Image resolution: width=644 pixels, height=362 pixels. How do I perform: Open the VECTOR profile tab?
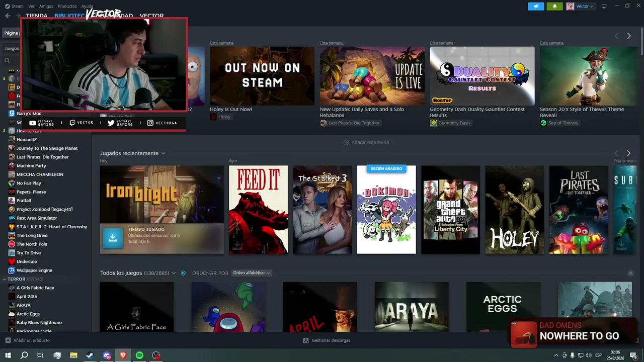pyautogui.click(x=151, y=16)
